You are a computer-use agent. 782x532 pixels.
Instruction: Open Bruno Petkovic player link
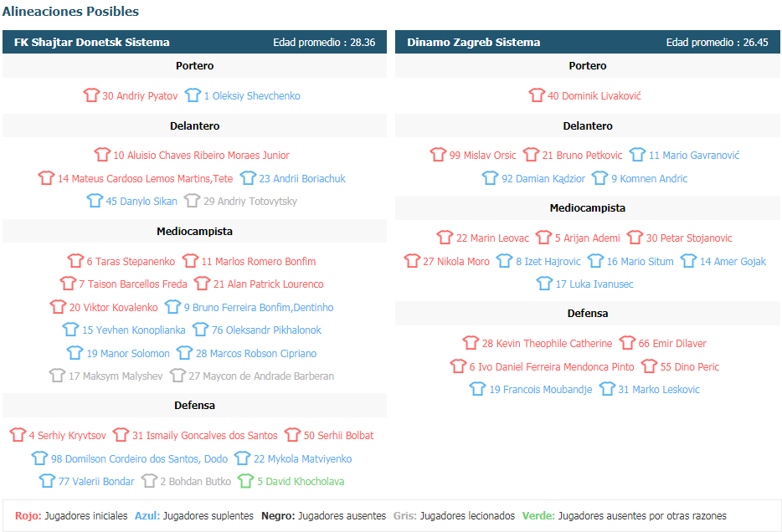coord(582,155)
